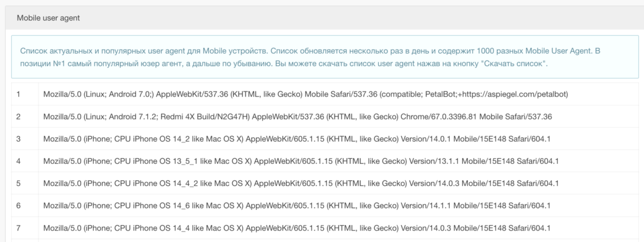Select row 1 PetalBot user agent string
The height and width of the screenshot is (242, 644).
tap(306, 95)
